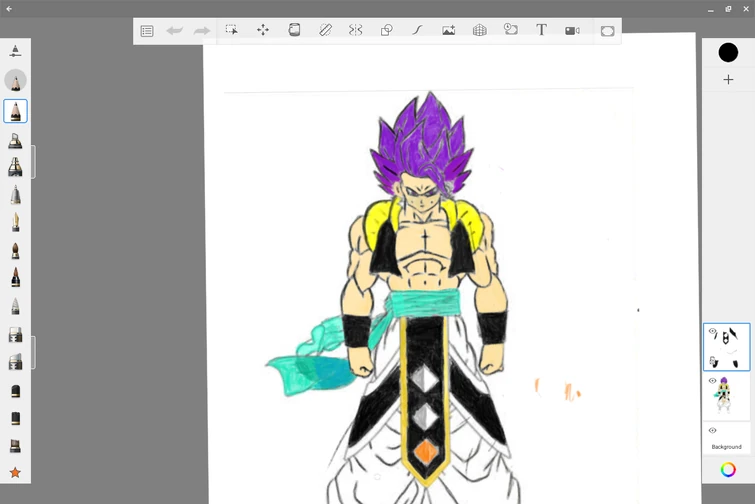Hide the colored character layer
This screenshot has width=755, height=504.
click(x=712, y=381)
